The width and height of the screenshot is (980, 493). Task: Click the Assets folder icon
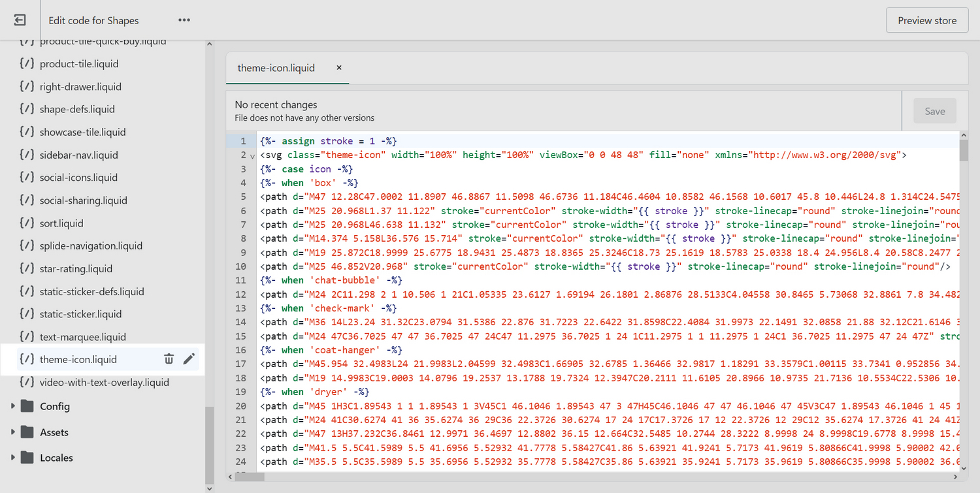(27, 432)
